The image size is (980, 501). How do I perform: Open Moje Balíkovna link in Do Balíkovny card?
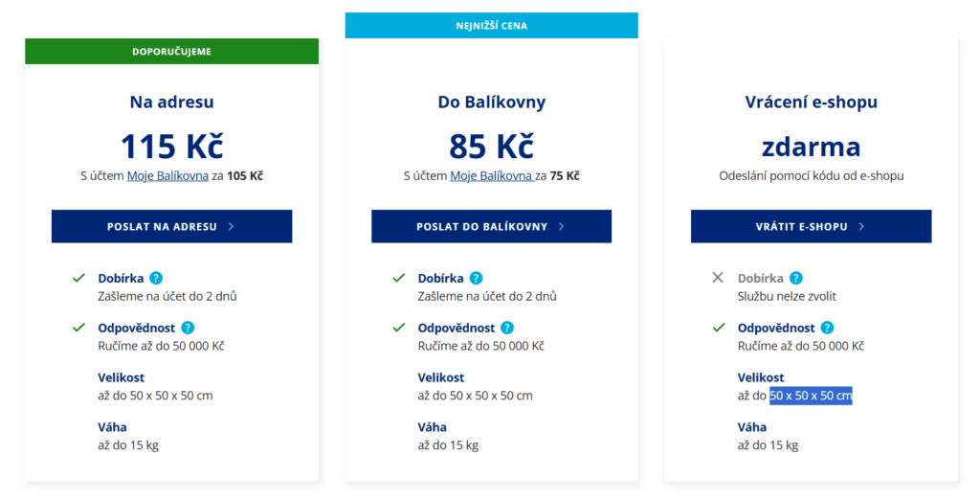tap(491, 176)
